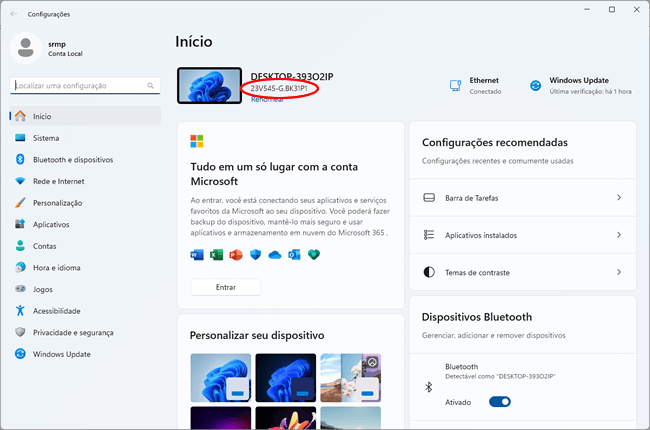Select the beach and blossoms theme thumbnail
The image size is (650, 430).
[351, 377]
